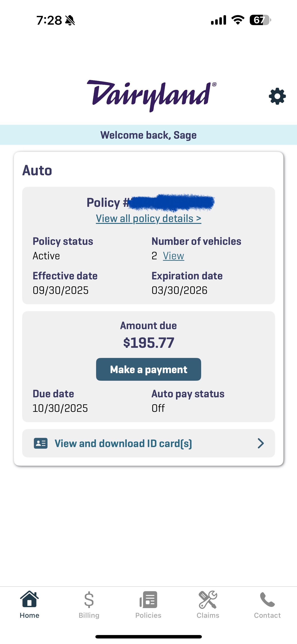Open View and download ID card(s)
The height and width of the screenshot is (644, 297).
(123, 443)
